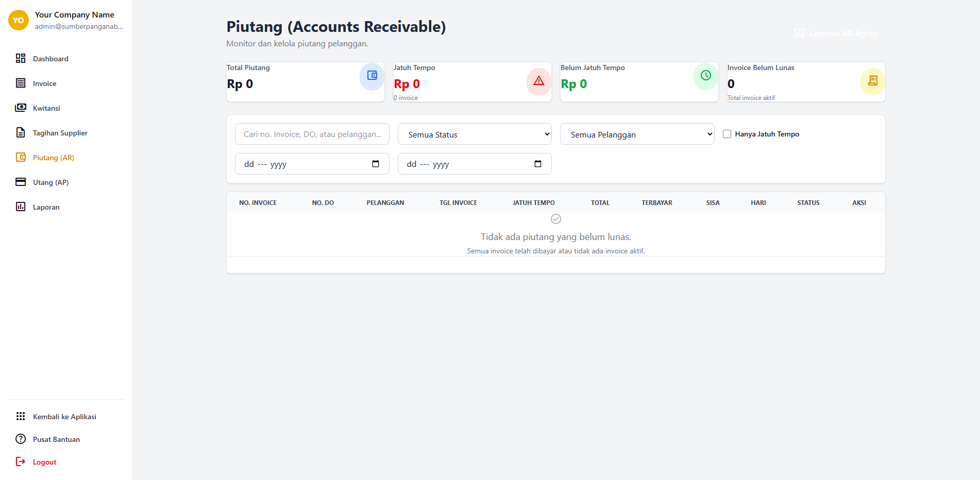The height and width of the screenshot is (480, 980).
Task: Click the Belum Jatuh Tempo clock icon
Action: tap(705, 76)
